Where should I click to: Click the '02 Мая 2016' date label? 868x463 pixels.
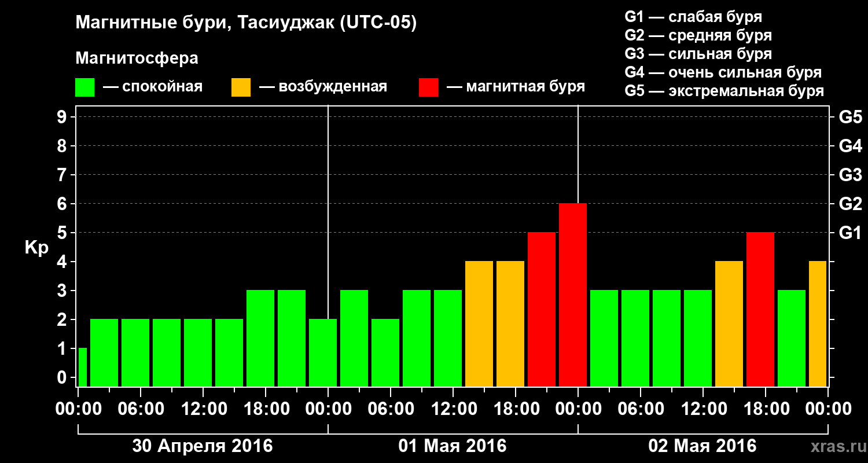(x=703, y=446)
